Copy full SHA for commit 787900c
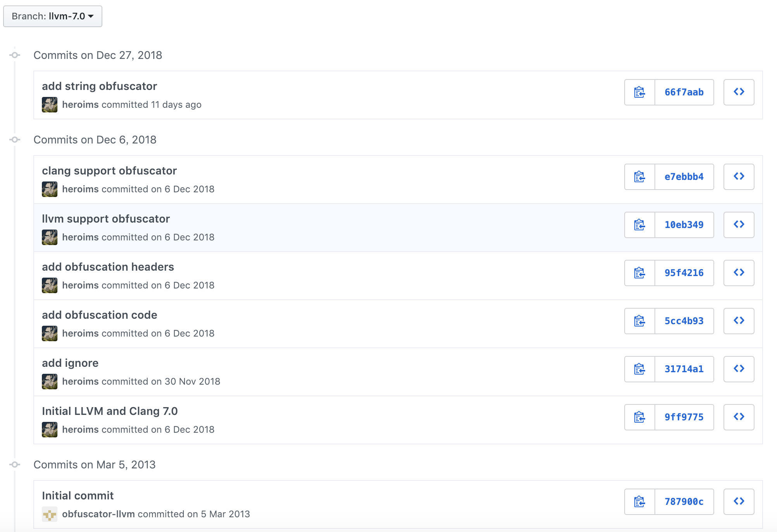 coord(639,502)
